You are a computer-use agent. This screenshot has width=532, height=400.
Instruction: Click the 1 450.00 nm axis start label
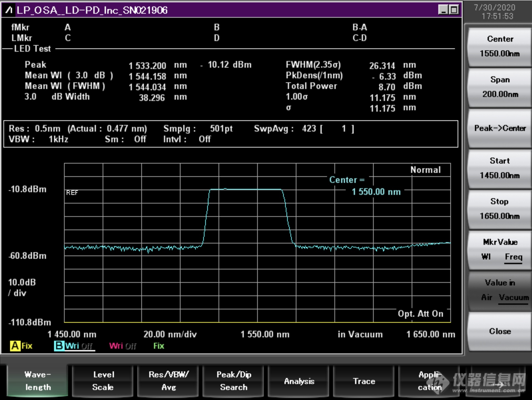point(72,334)
